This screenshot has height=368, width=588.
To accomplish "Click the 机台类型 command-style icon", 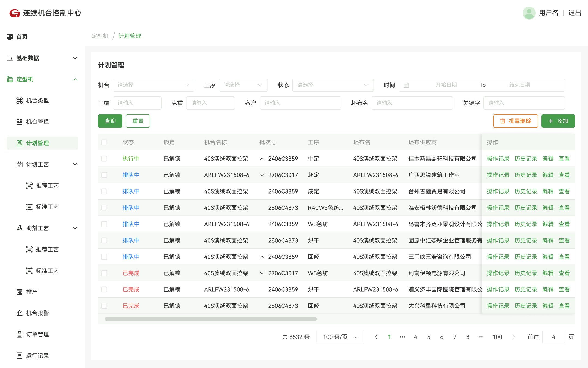I will coord(20,100).
